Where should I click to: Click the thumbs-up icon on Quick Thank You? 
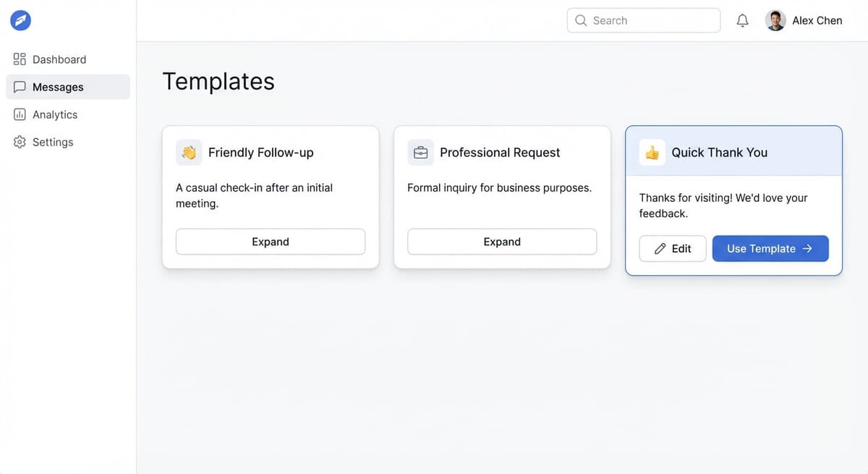[652, 152]
